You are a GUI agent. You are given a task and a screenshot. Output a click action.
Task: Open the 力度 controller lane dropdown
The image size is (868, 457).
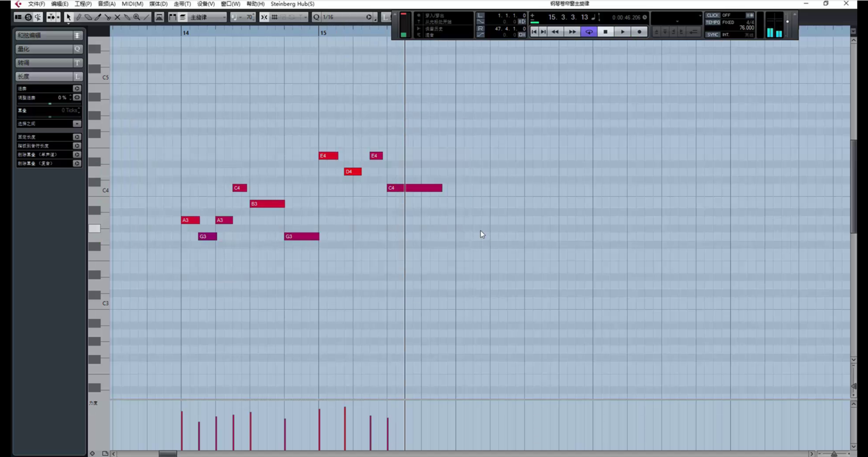[x=93, y=403]
